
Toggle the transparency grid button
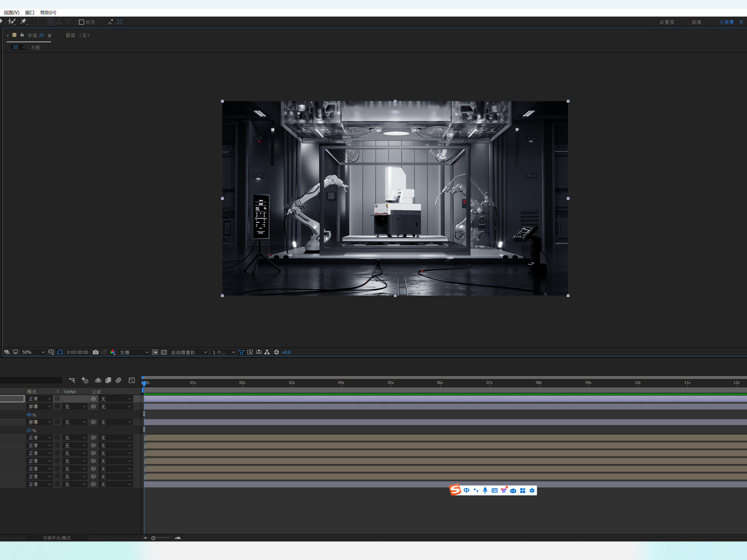164,352
